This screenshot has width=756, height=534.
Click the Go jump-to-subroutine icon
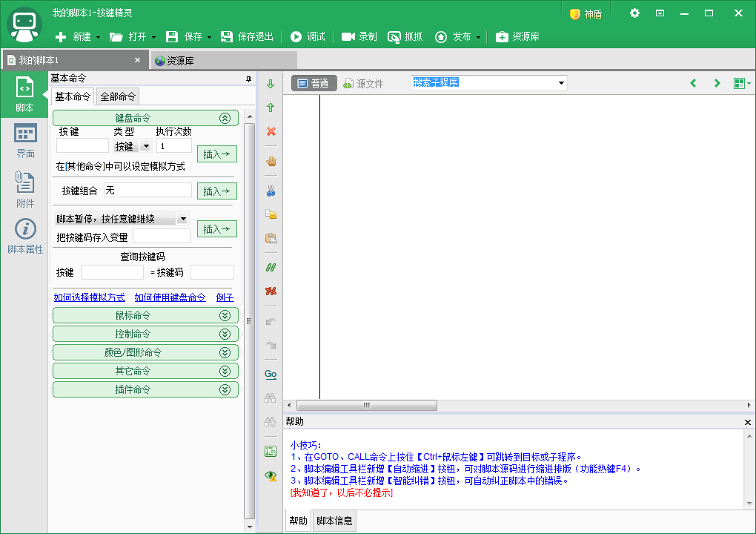[x=270, y=374]
